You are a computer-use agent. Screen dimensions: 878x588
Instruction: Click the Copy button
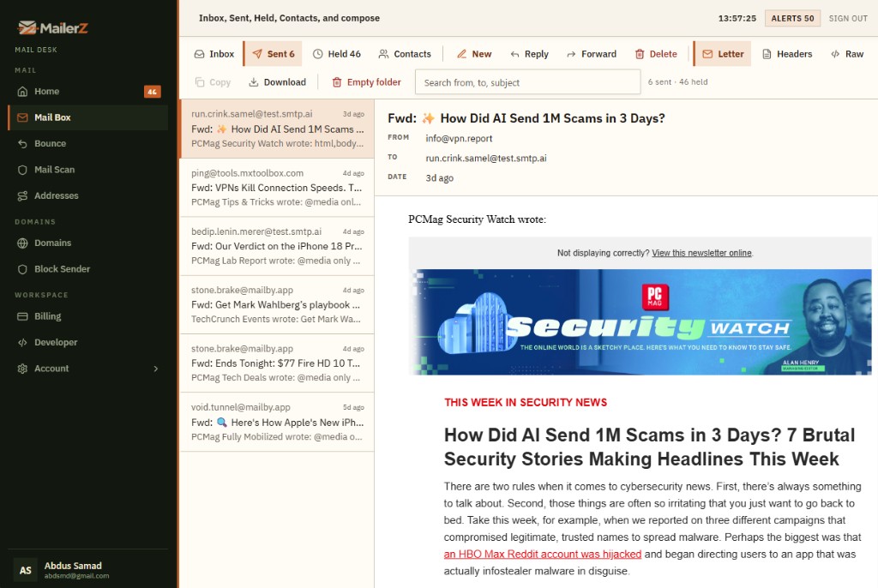pos(213,82)
